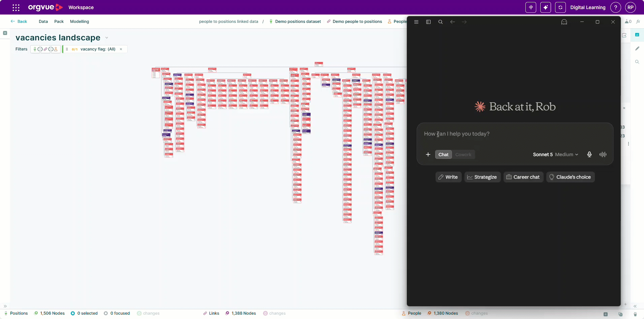Click the back arrow in Claude window
This screenshot has width=644, height=319.
tap(453, 22)
